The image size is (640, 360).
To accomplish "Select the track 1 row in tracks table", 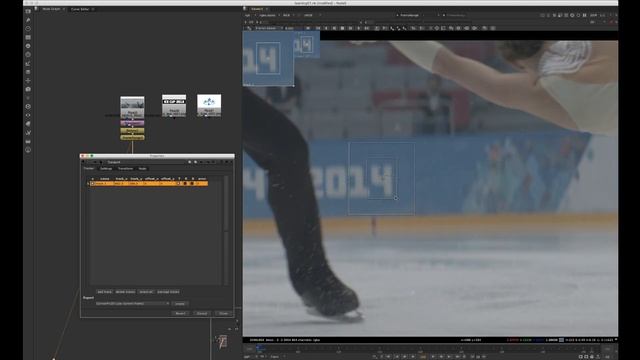I will coord(149,184).
